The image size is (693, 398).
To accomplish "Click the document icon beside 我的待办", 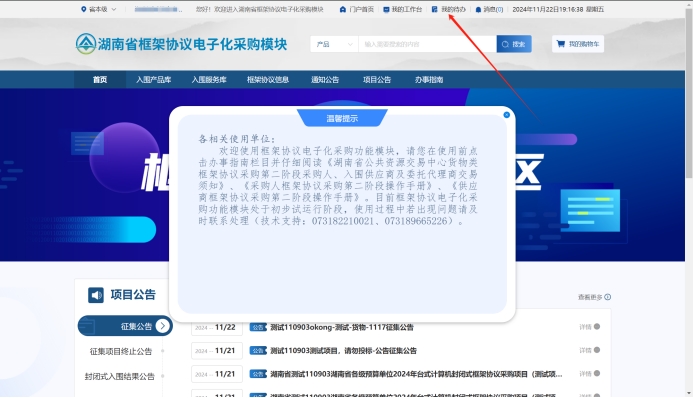I will 434,9.
